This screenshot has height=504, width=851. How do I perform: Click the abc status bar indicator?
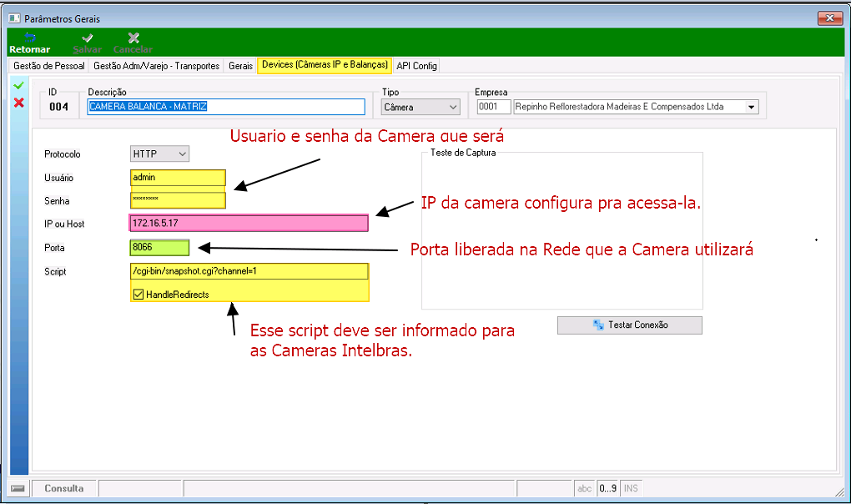point(585,488)
